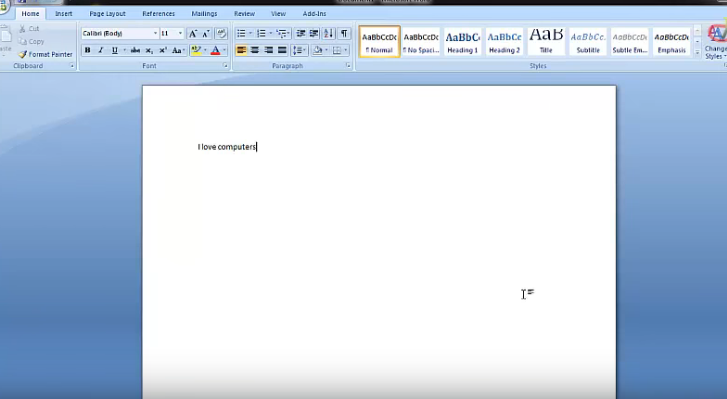Click the text "I love computers"

227,147
